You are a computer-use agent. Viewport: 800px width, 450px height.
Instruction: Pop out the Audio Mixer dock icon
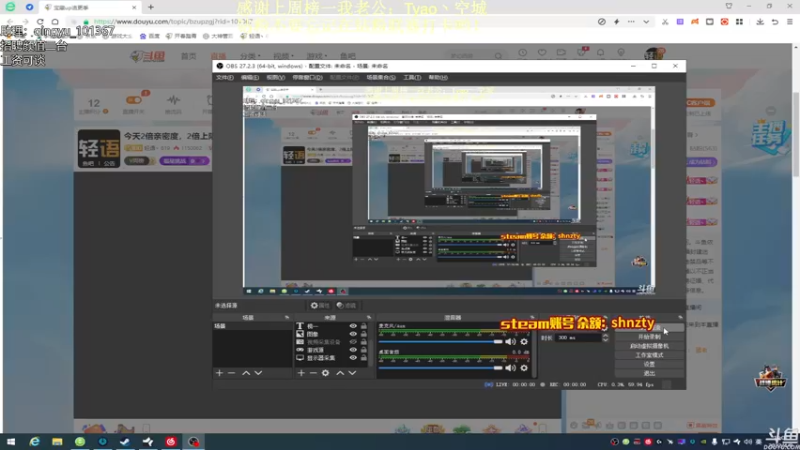coord(532,317)
